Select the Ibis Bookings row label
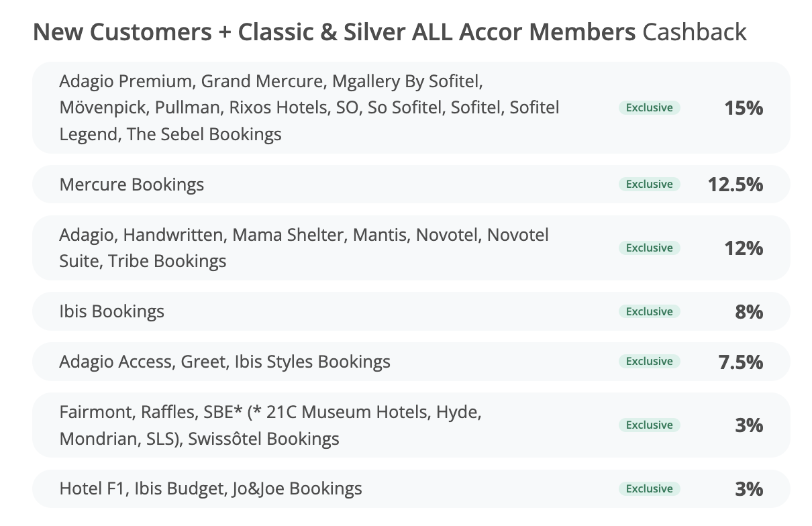Image resolution: width=812 pixels, height=526 pixels. (111, 311)
